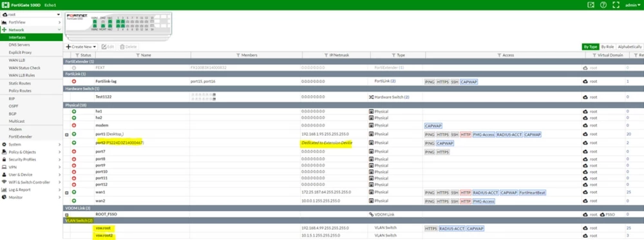Collapse the Network menu chevron
Screen dimensions: 644x240
pyautogui.click(x=59, y=30)
